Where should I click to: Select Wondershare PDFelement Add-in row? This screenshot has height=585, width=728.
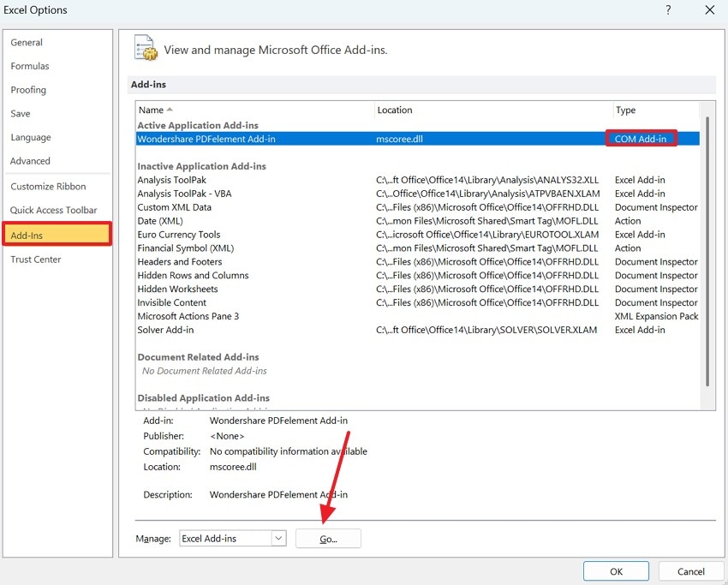click(417, 139)
